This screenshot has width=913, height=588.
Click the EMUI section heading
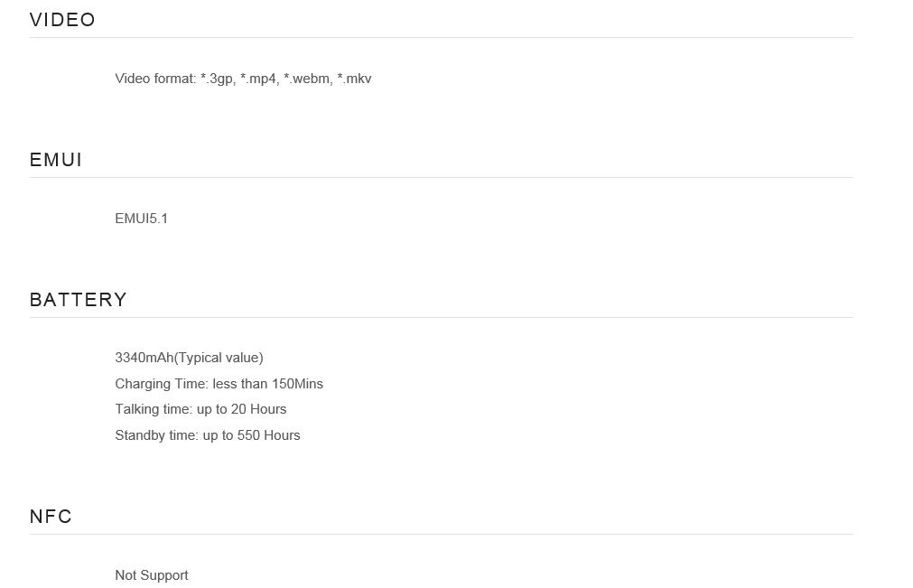(56, 160)
